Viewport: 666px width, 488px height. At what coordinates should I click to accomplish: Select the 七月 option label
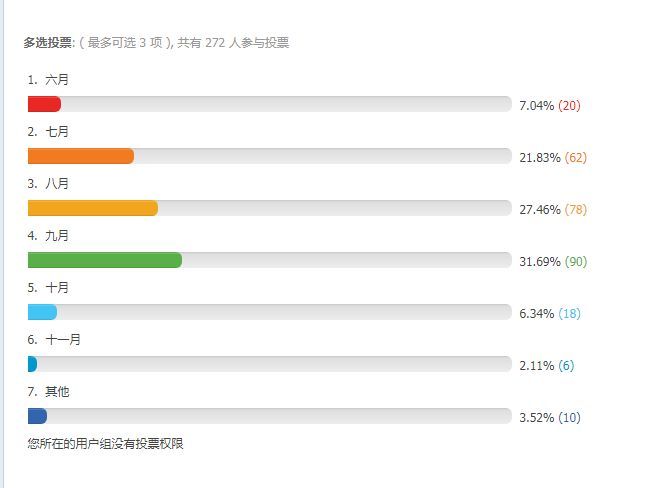[57, 131]
